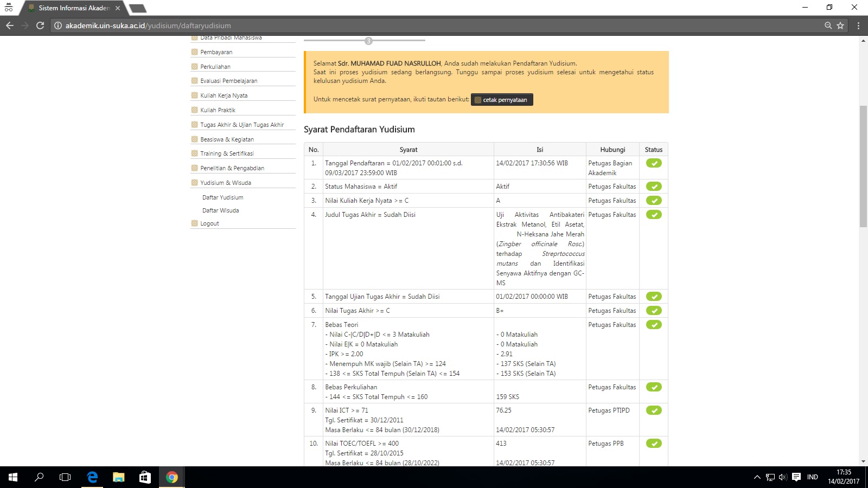Open the zoom magnifier icon in address bar

(x=828, y=25)
